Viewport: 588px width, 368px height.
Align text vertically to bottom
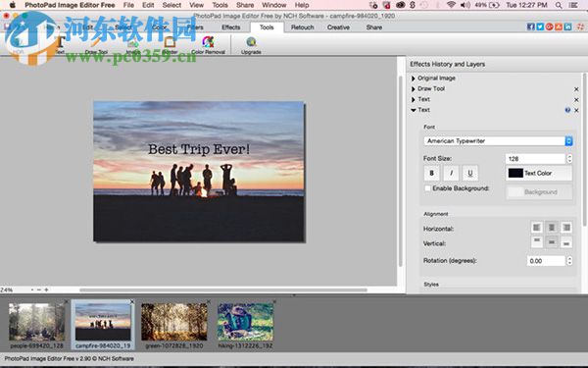click(x=566, y=242)
